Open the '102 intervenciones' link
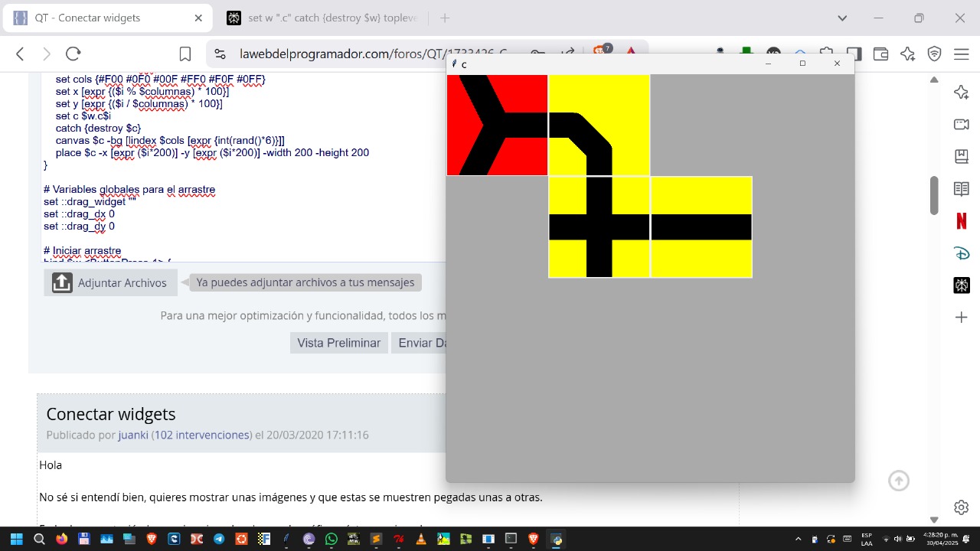980x551 pixels. coord(203,435)
